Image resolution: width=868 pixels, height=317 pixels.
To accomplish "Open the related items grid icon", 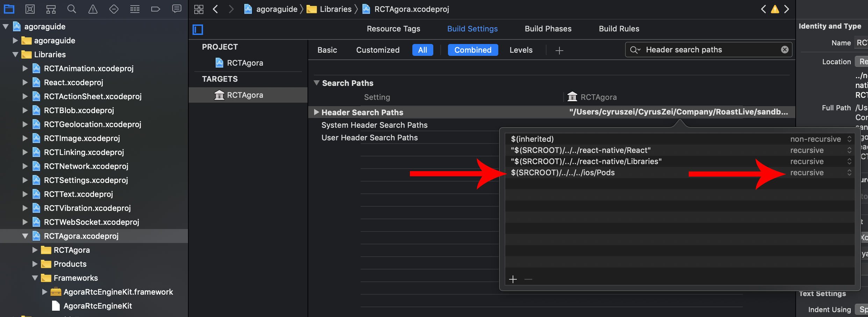I will pos(199,9).
